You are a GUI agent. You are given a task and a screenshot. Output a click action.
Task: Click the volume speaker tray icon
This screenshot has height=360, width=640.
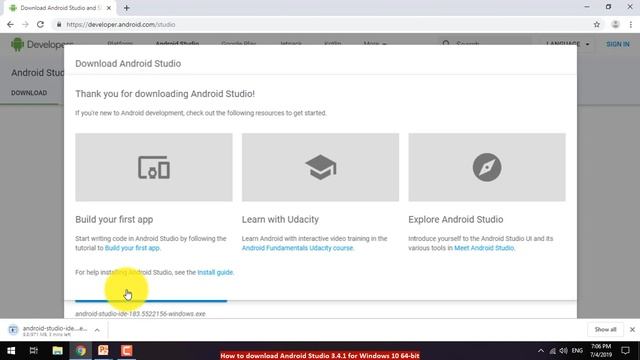[x=564, y=351]
